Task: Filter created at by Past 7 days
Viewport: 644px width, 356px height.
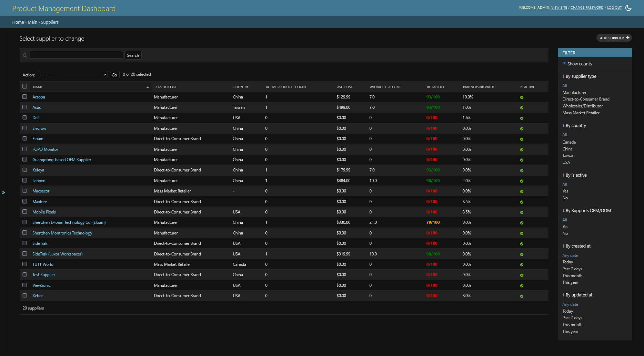Action: point(572,269)
